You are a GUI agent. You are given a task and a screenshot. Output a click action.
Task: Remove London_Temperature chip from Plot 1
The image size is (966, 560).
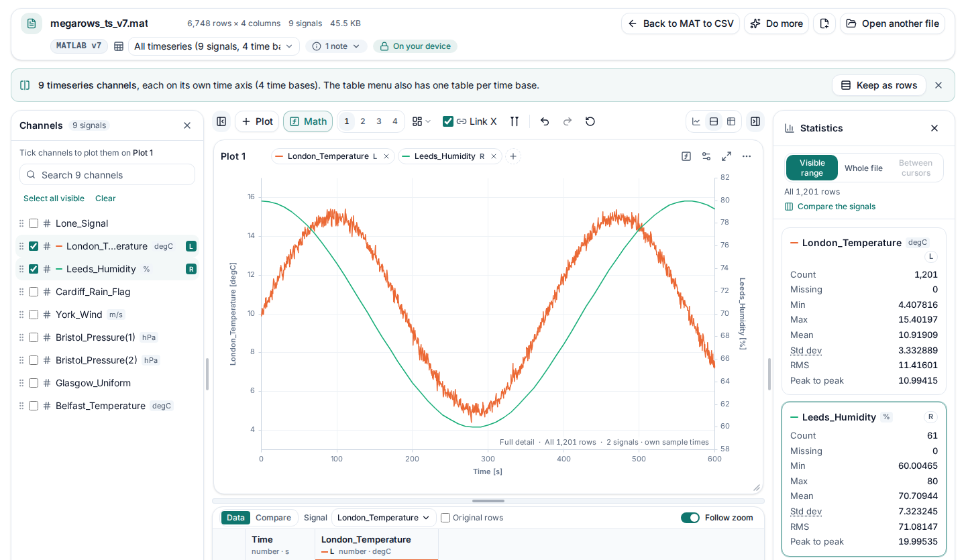pos(386,156)
